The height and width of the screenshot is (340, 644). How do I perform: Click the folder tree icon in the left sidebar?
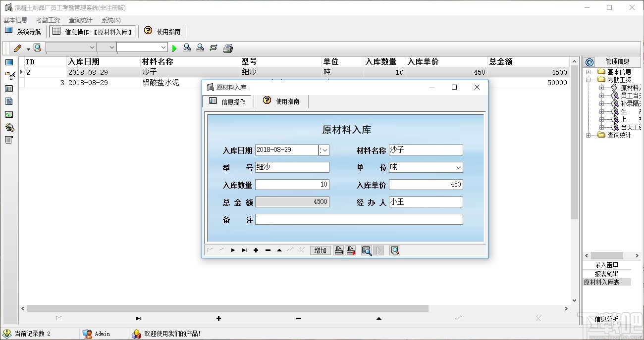click(x=9, y=76)
